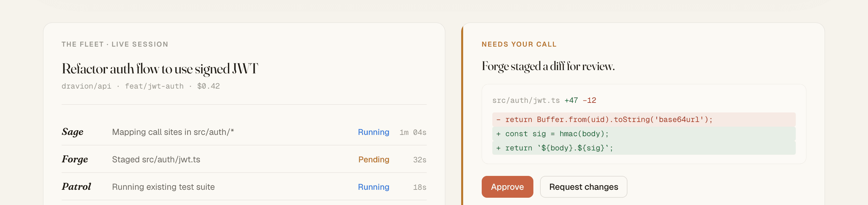The height and width of the screenshot is (205, 868).
Task: Click added line 'return `${body}.${sig}`;'
Action: tap(644, 148)
